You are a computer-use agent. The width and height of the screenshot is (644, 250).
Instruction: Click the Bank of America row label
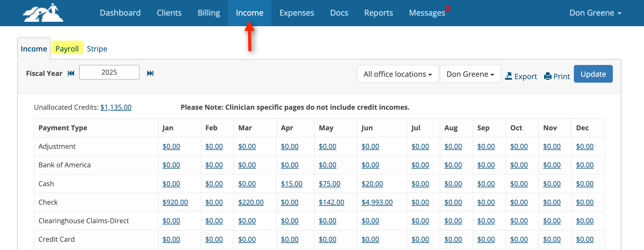(65, 165)
